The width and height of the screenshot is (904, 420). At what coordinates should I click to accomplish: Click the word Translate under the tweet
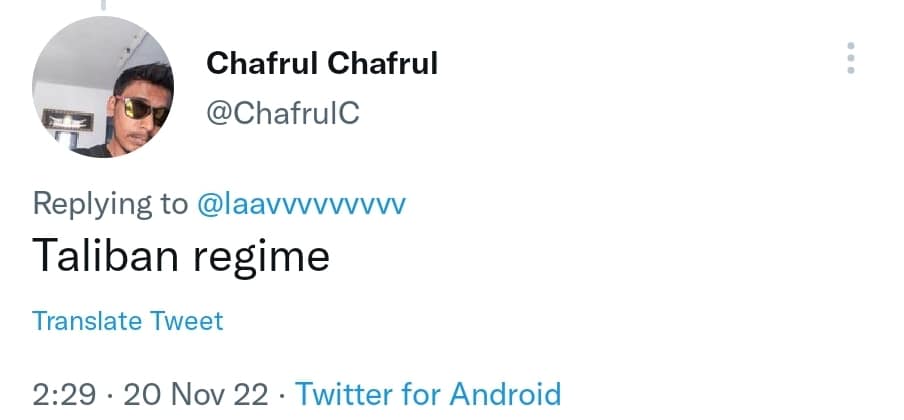point(87,321)
